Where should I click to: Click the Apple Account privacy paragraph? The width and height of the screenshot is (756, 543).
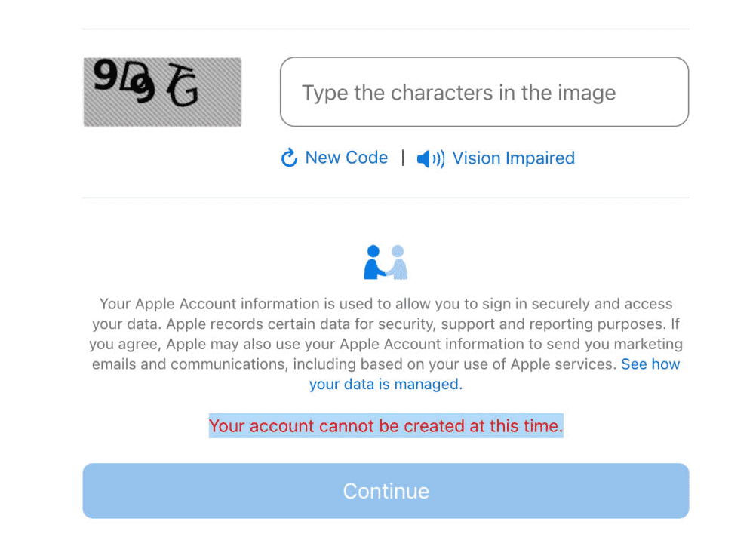pos(386,334)
